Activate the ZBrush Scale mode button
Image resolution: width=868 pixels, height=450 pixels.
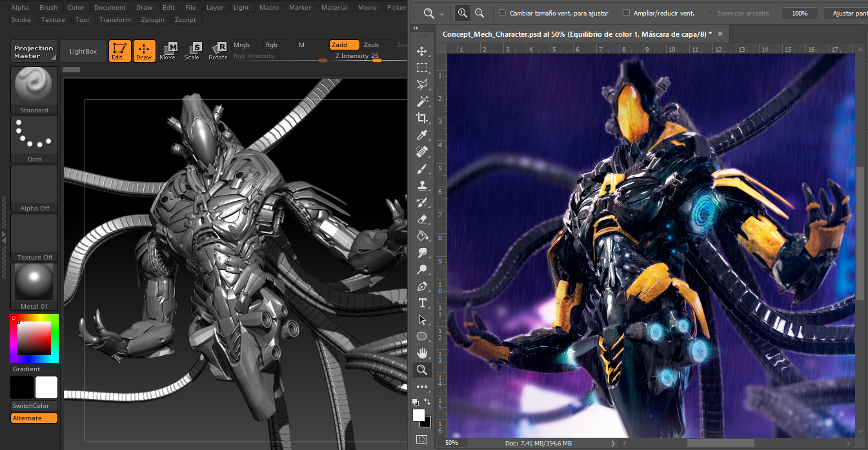pos(192,51)
